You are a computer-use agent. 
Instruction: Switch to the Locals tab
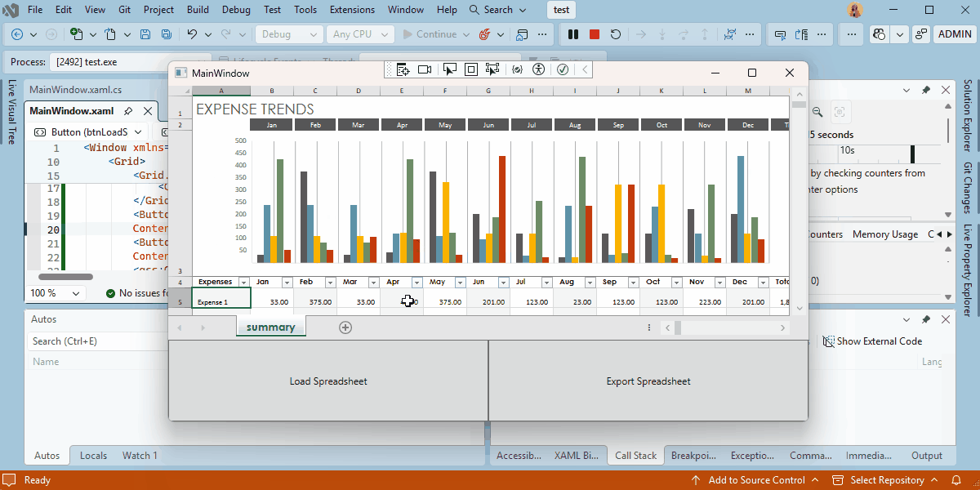[93, 456]
